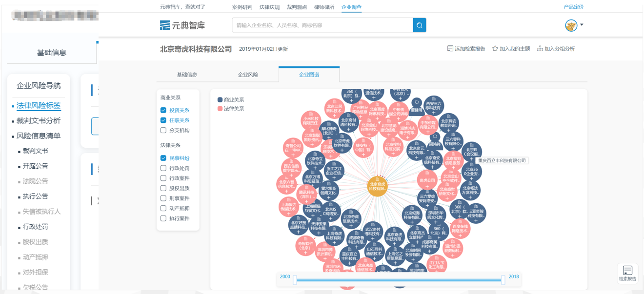The height and width of the screenshot is (294, 644).
Task: Select the 腾讯科技(深圳) node
Action: click(x=306, y=195)
